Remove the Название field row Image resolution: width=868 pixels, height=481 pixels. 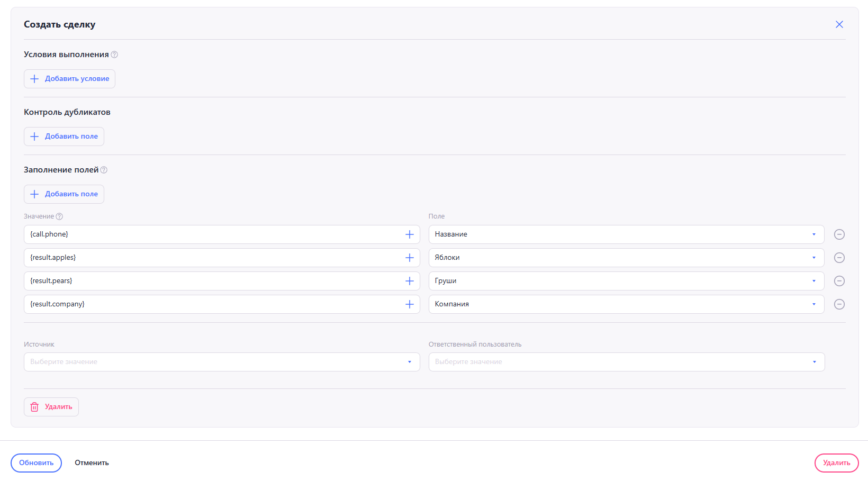point(839,234)
